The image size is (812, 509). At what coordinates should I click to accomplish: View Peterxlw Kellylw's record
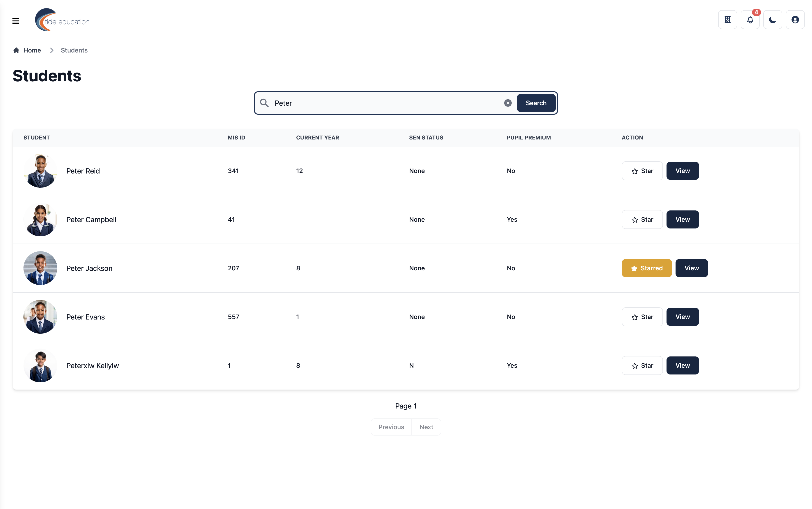pyautogui.click(x=682, y=365)
